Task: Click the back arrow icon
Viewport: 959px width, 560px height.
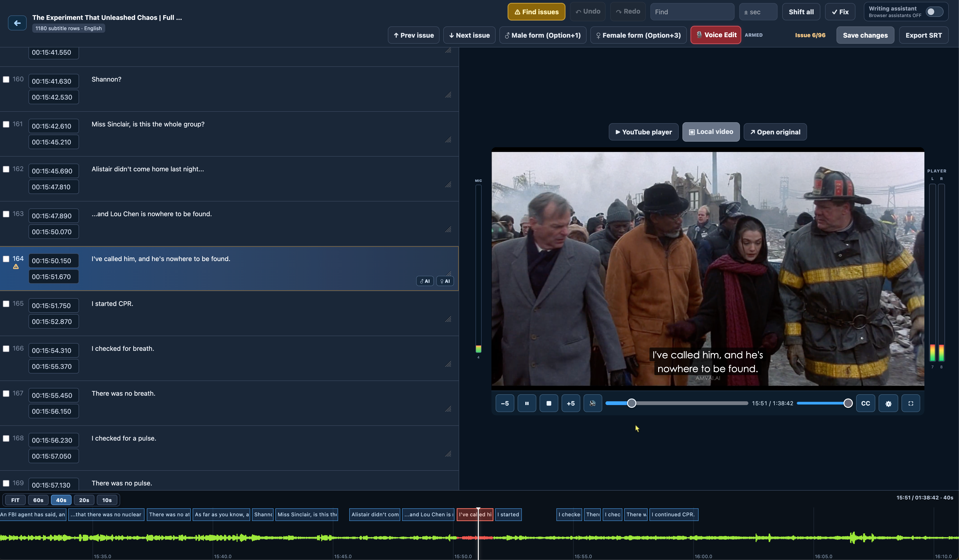Action: pos(17,23)
